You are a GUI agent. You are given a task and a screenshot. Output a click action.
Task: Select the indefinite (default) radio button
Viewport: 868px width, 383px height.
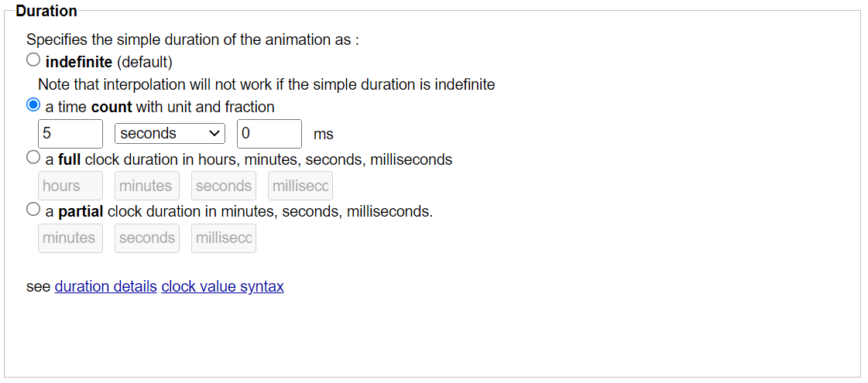coord(33,60)
